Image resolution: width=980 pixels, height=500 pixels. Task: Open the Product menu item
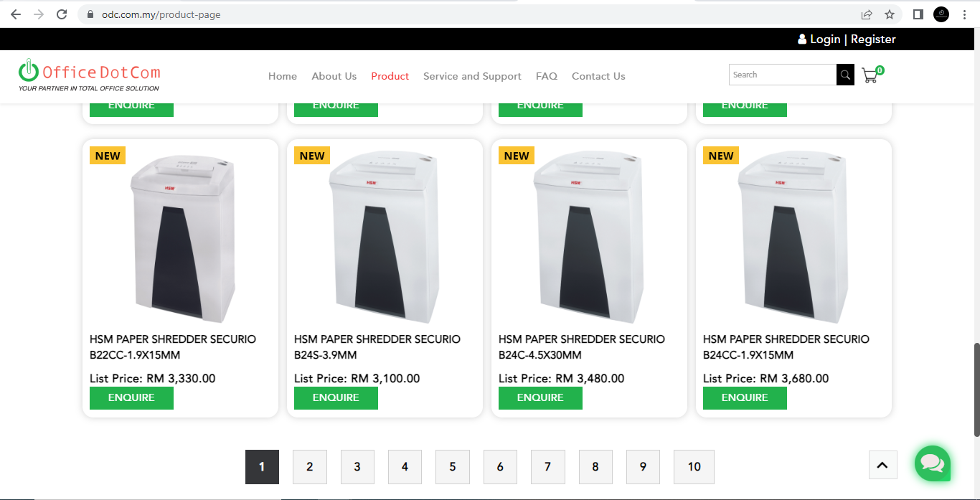point(390,76)
